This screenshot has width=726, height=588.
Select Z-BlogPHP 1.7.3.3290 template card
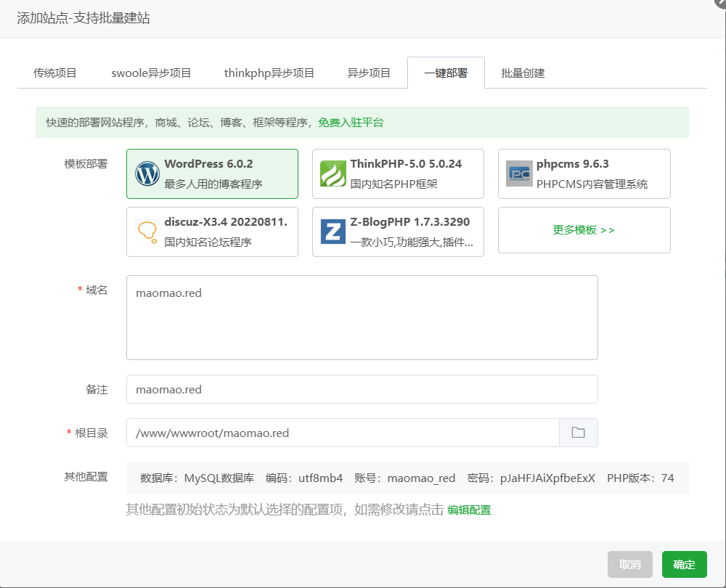pyautogui.click(x=398, y=232)
